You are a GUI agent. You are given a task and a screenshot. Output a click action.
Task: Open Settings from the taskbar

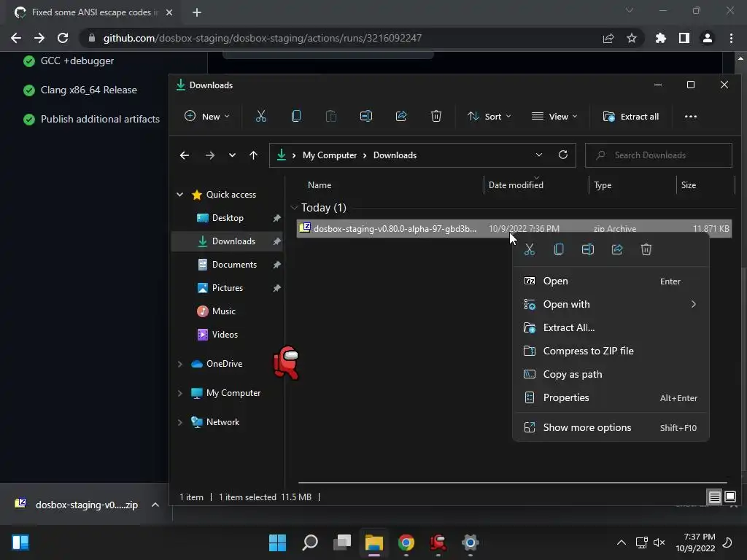pyautogui.click(x=470, y=542)
